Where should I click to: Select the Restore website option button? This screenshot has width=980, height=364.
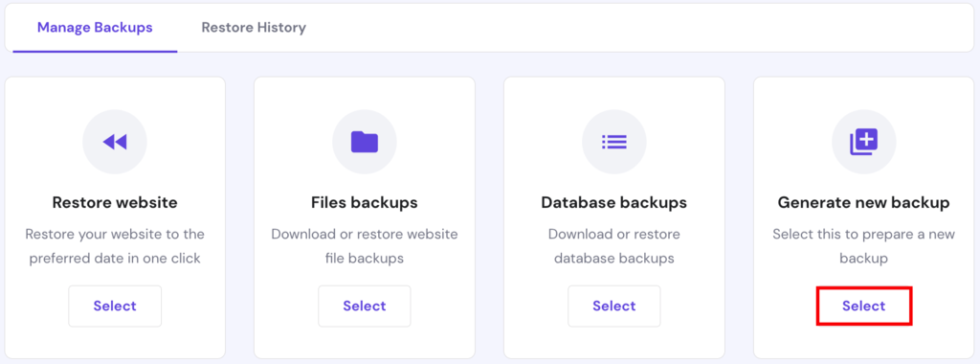tap(115, 306)
